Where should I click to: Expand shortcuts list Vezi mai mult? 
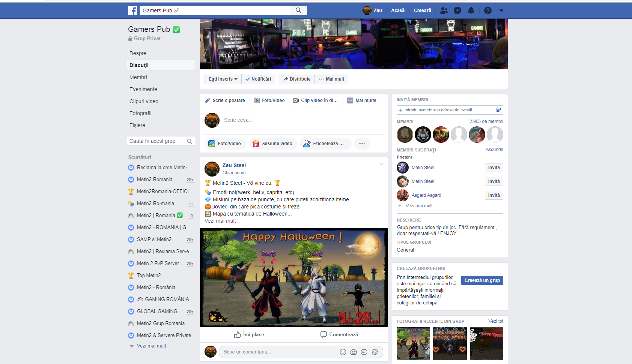pos(151,346)
